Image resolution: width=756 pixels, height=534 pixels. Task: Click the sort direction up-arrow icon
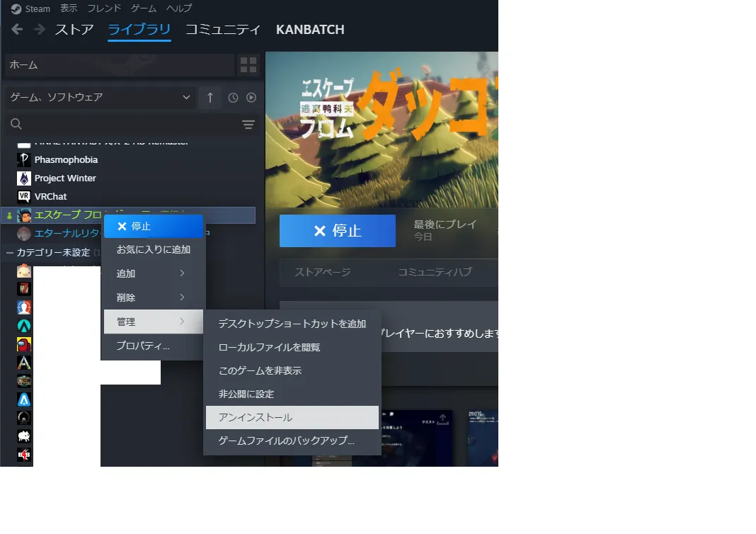(210, 98)
